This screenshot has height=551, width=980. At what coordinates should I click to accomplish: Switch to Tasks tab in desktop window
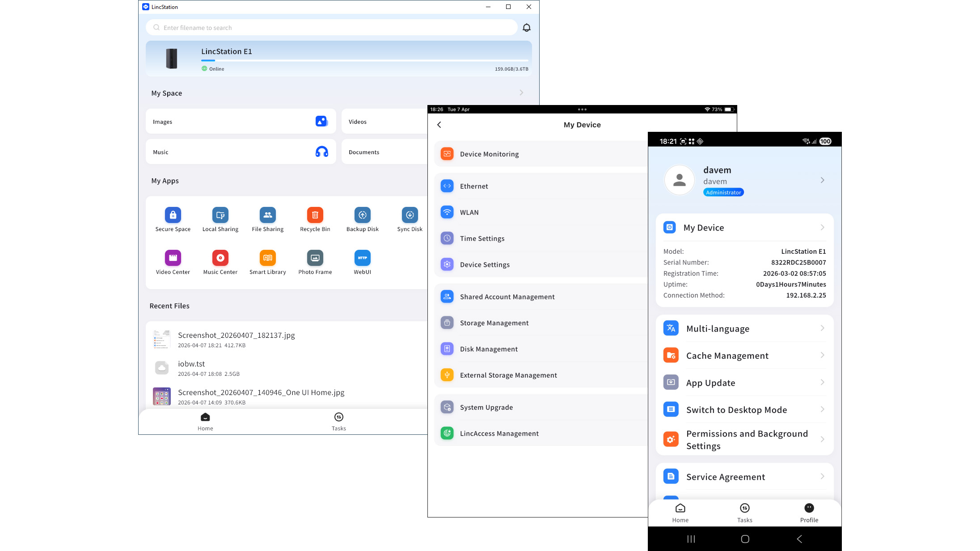pos(339,421)
